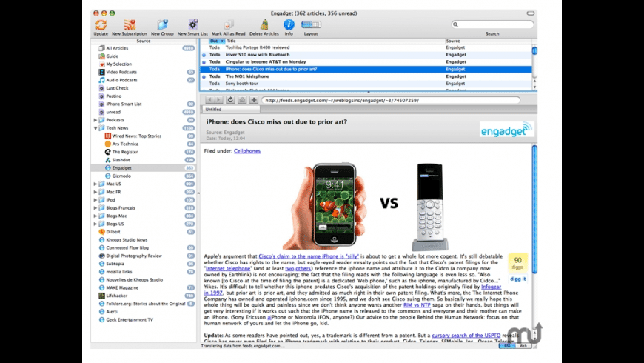Go back with the browser back arrow

coord(210,100)
